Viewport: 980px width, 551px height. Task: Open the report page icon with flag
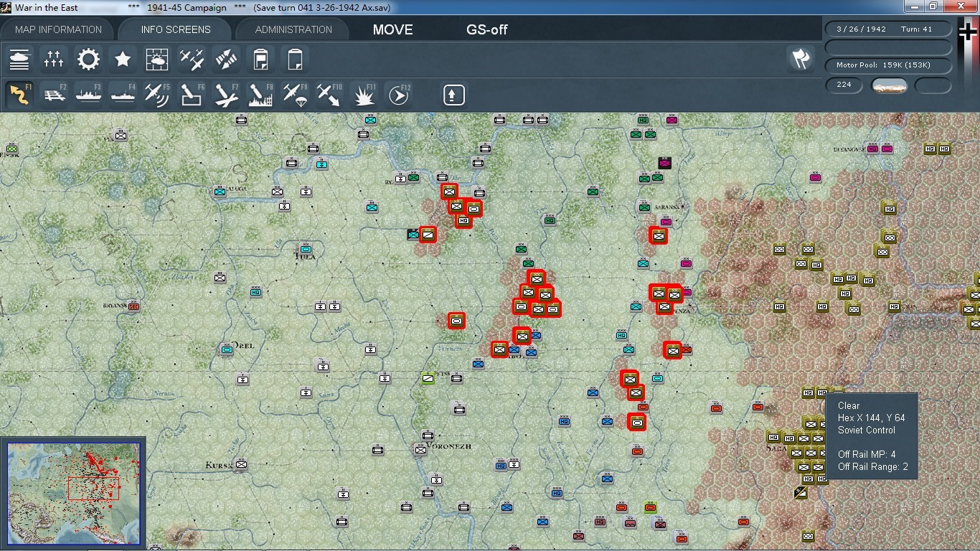[x=260, y=60]
